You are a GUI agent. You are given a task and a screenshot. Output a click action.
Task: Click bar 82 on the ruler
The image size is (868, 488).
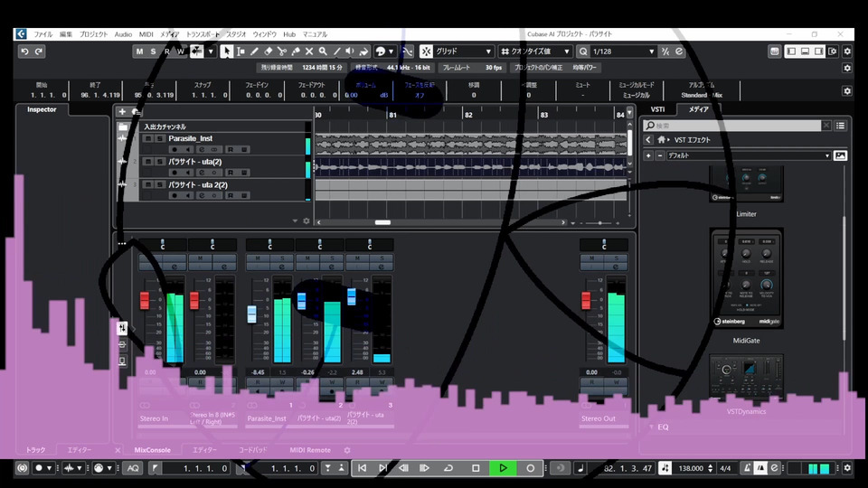click(468, 115)
